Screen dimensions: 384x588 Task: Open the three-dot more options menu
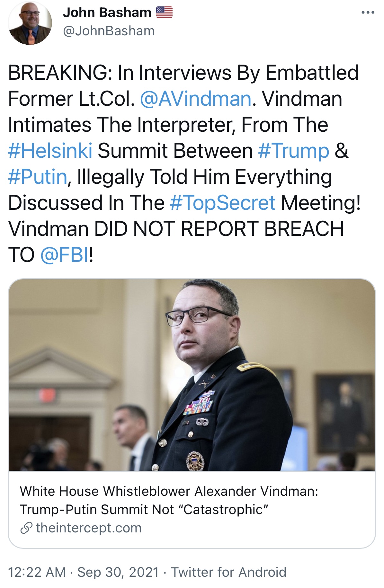coord(368,13)
